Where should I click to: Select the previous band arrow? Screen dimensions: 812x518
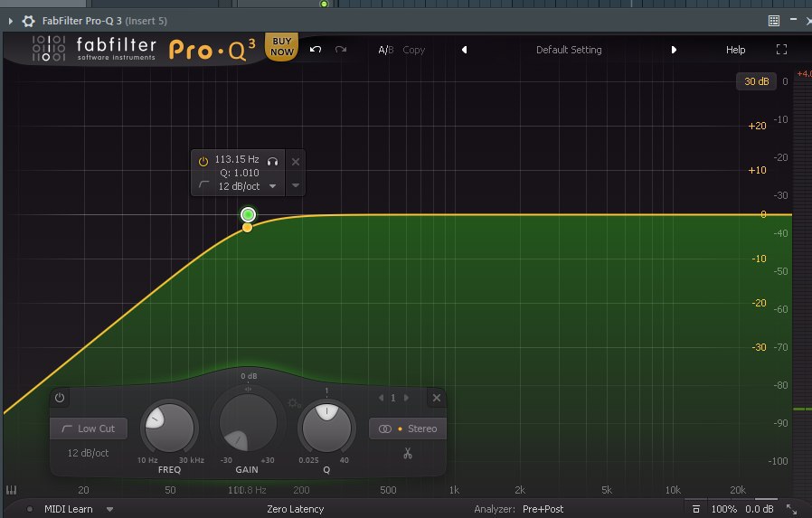pyautogui.click(x=381, y=398)
